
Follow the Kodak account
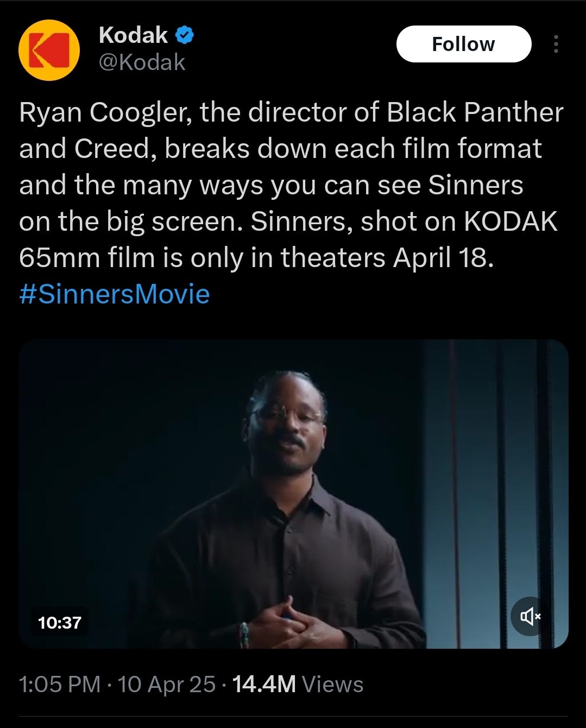pyautogui.click(x=464, y=44)
